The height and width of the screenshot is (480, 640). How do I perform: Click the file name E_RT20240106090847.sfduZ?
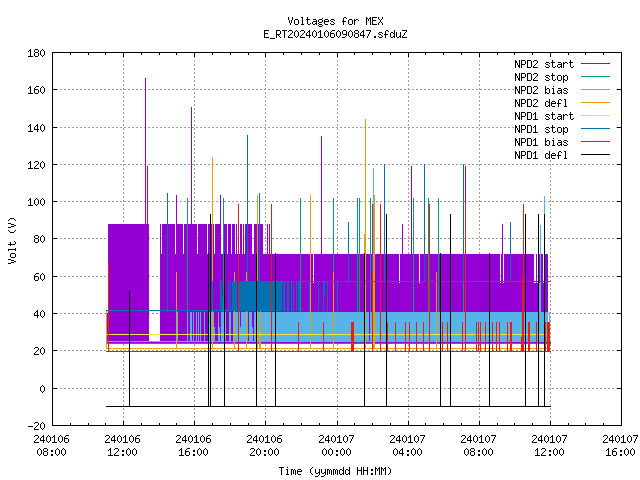click(335, 34)
